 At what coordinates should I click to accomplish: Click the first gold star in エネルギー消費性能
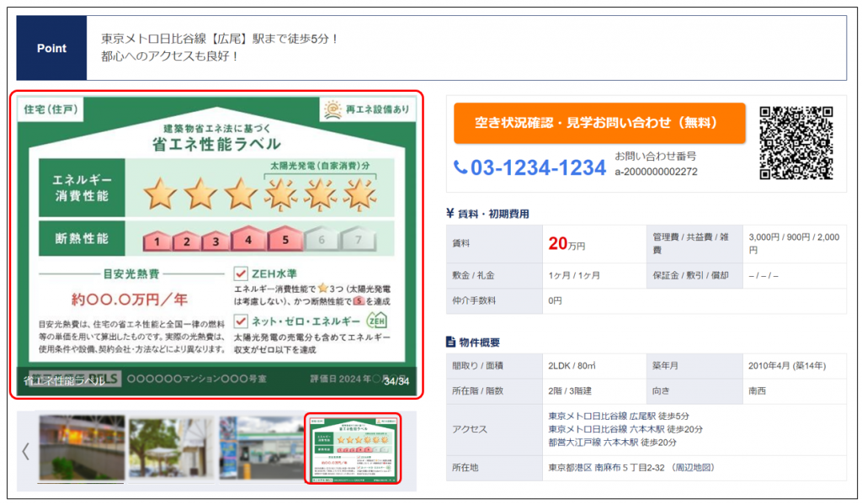(x=160, y=194)
